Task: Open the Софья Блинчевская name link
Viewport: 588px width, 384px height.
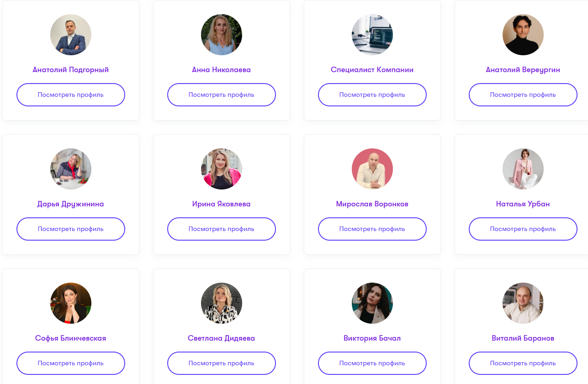Action: pos(71,338)
